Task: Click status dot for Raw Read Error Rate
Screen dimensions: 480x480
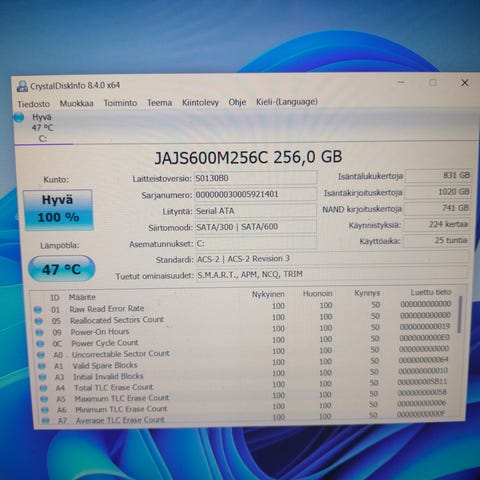Action: (38, 310)
